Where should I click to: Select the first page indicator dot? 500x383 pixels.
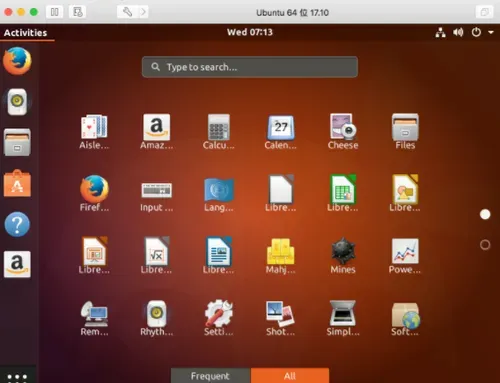pyautogui.click(x=485, y=214)
